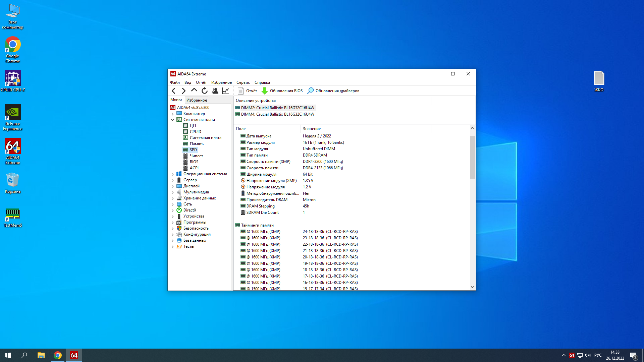
Task: Select the Чипсет tree item
Action: pyautogui.click(x=196, y=156)
